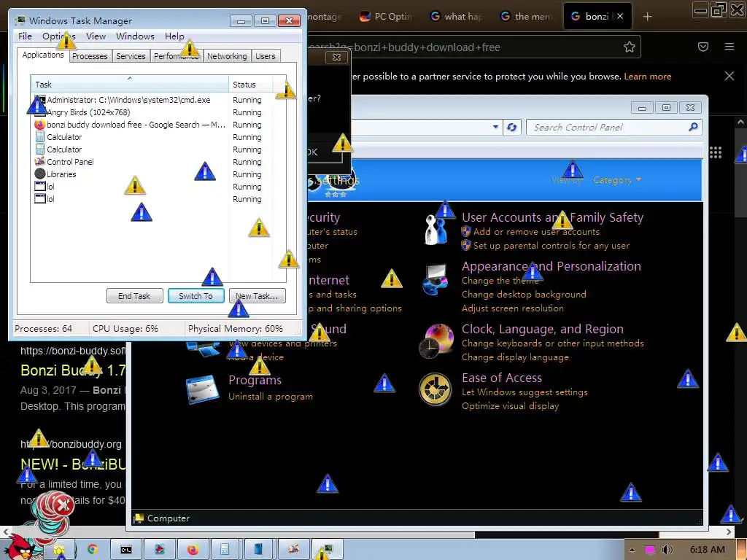Screen dimensions: 747x560
Task: Open Change desktop background link
Action: pos(524,295)
